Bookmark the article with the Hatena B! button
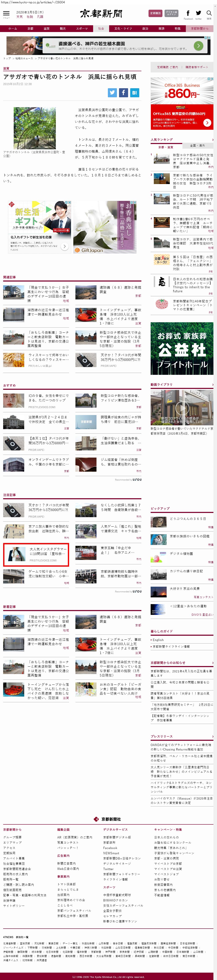This screenshot has height=980, width=217. pos(134,92)
